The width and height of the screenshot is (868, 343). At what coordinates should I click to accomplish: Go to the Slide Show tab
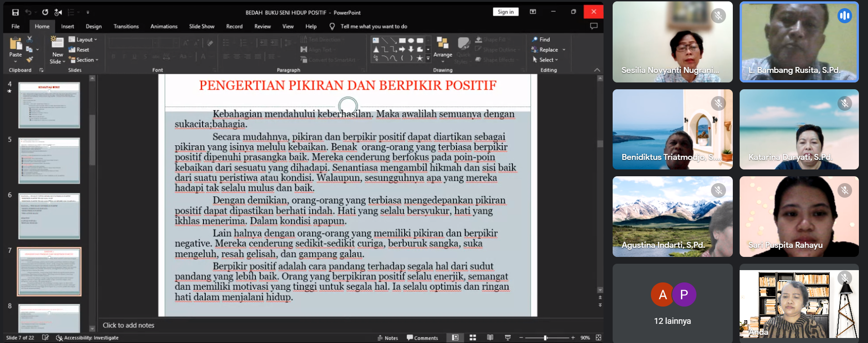pos(202,26)
